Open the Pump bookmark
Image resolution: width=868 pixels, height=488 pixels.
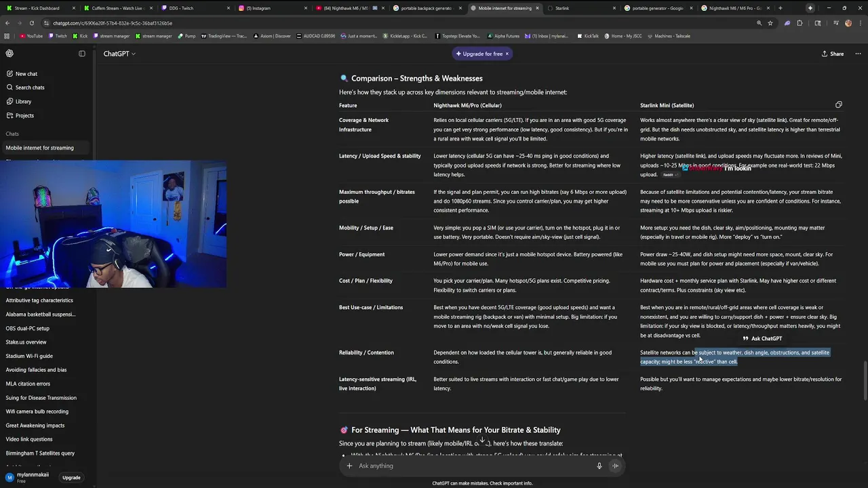pos(186,36)
